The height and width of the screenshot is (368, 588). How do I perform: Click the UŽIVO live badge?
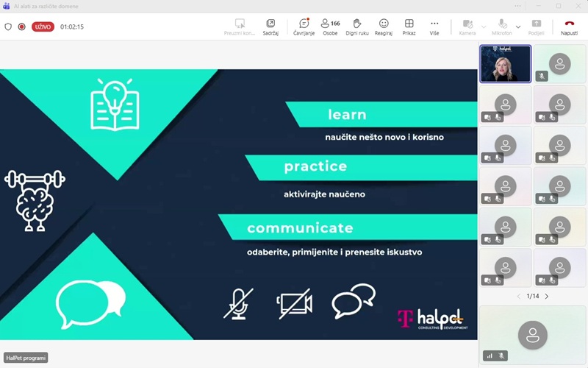(x=43, y=26)
